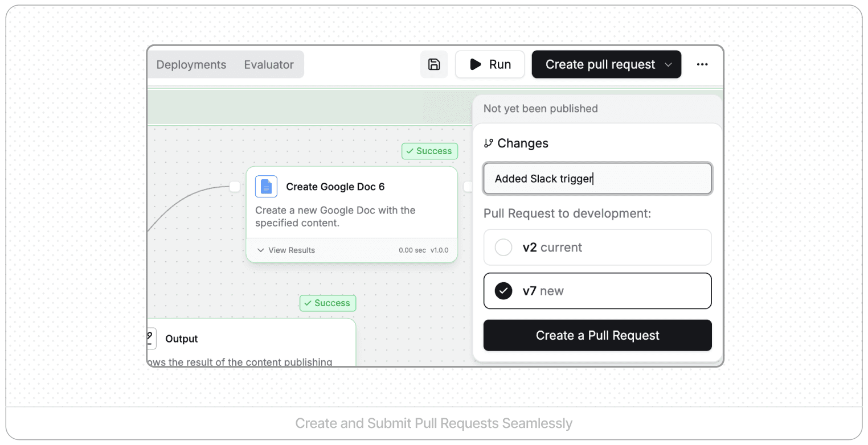Open the three-dot more options menu
The image size is (868, 445).
[702, 64]
